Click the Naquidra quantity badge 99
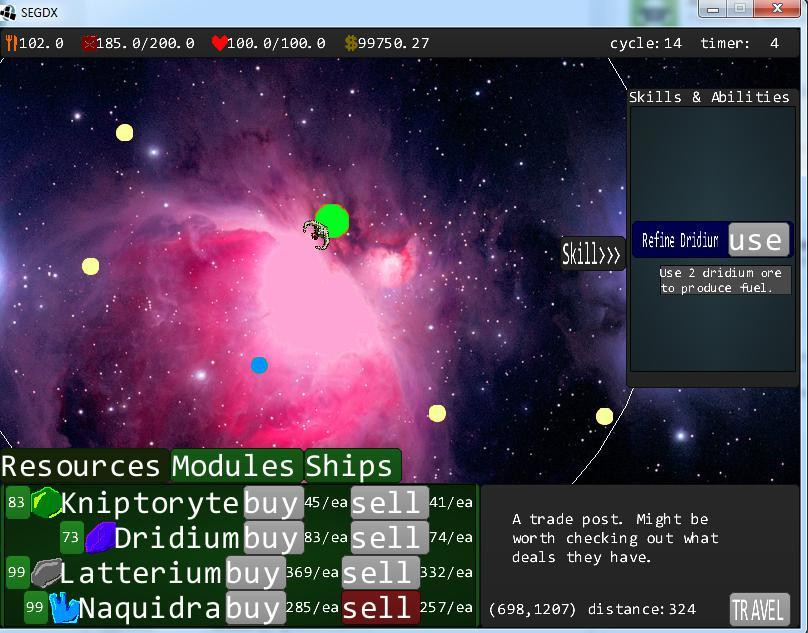Image resolution: width=808 pixels, height=633 pixels. pos(36,607)
